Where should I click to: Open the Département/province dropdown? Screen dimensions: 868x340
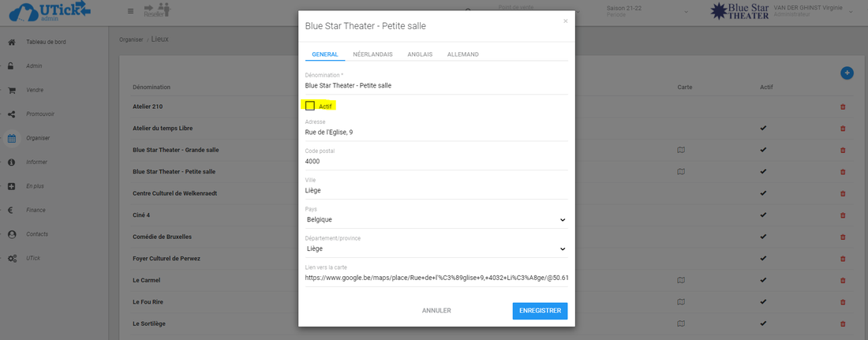436,248
